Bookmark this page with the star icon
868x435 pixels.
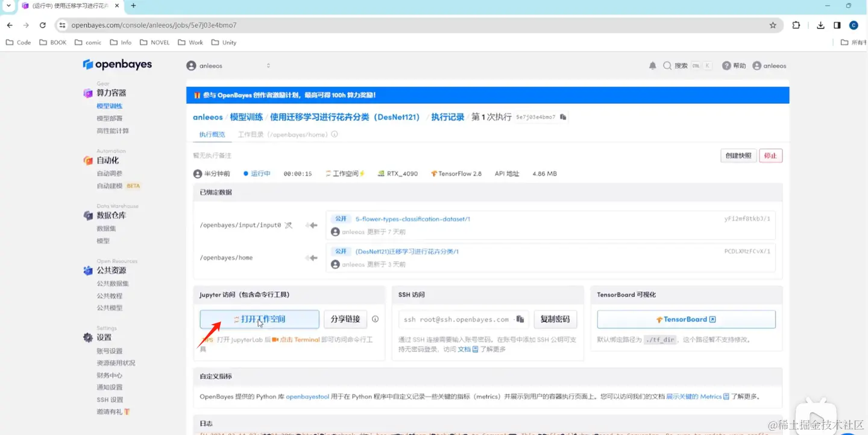pyautogui.click(x=773, y=25)
